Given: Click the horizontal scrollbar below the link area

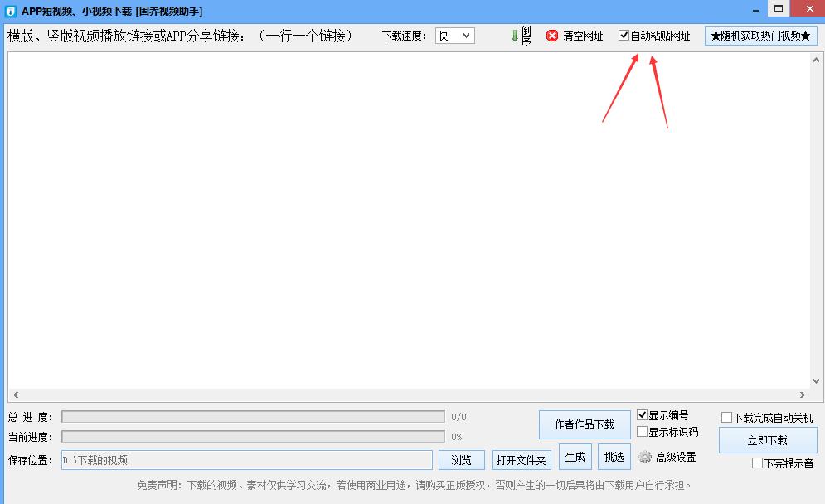Looking at the screenshot, I should (406, 395).
